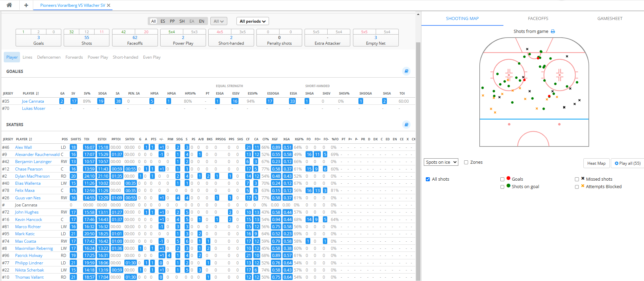Sort skaters using the Player sort icon

(30, 139)
